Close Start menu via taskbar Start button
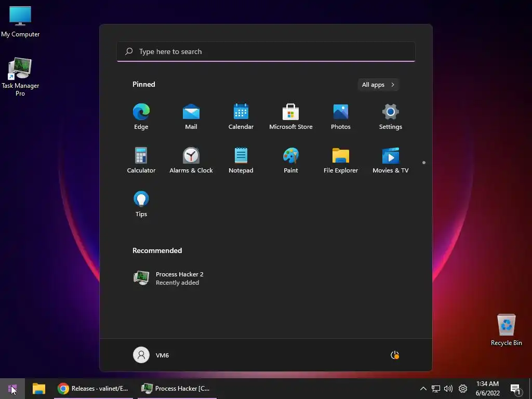 12,389
